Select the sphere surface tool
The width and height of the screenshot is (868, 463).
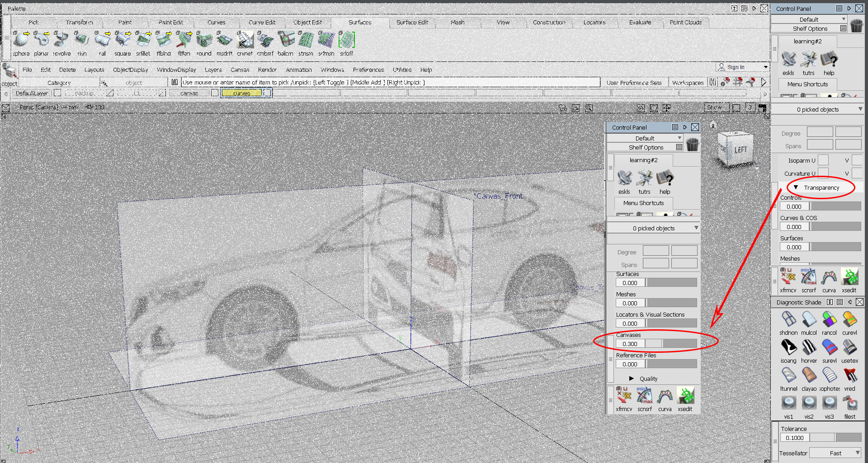click(x=21, y=41)
